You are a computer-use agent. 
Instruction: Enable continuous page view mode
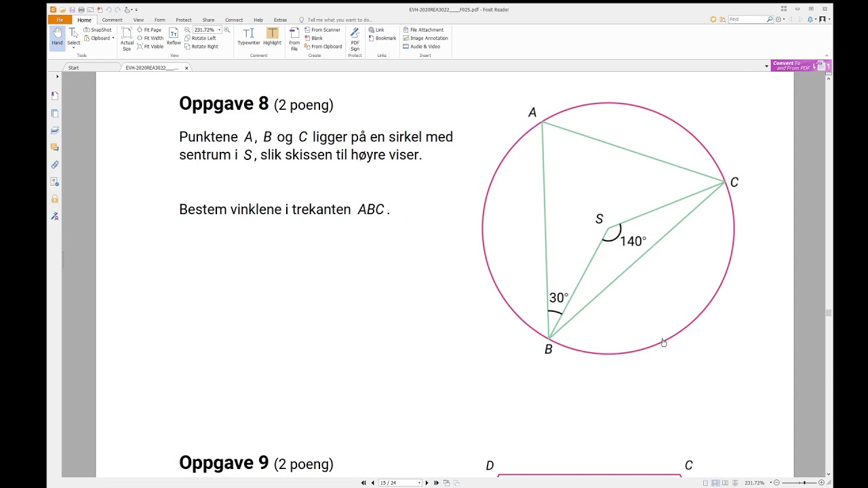pos(715,483)
